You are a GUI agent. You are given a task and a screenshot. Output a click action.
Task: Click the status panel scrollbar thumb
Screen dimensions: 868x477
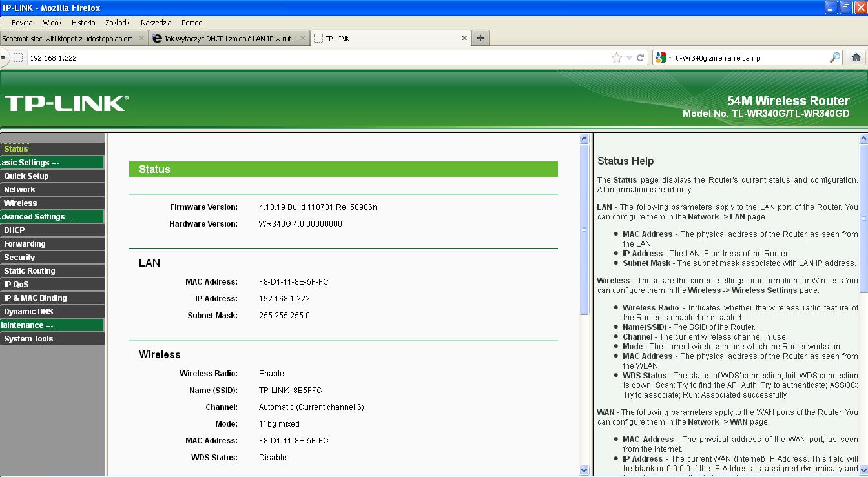click(x=584, y=229)
